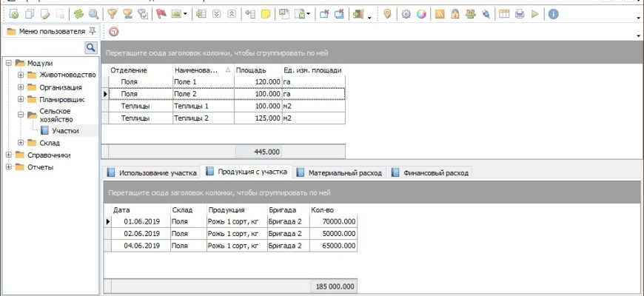Click the green refresh arrows icon

(78, 14)
